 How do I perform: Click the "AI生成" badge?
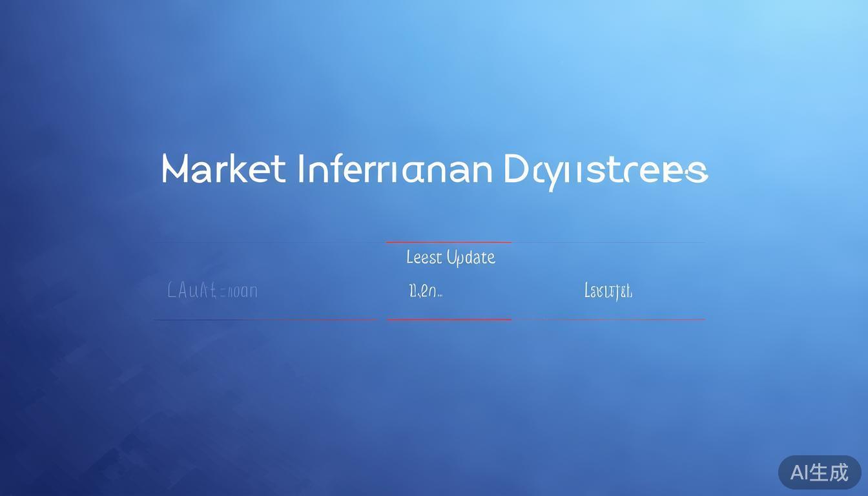(819, 472)
